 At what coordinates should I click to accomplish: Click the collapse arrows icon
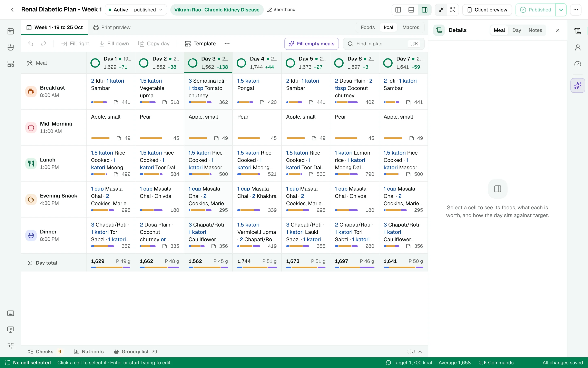point(441,10)
